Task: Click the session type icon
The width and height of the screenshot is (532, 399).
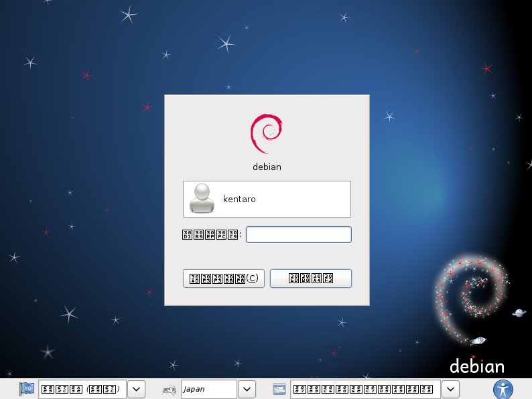Action: [279, 389]
